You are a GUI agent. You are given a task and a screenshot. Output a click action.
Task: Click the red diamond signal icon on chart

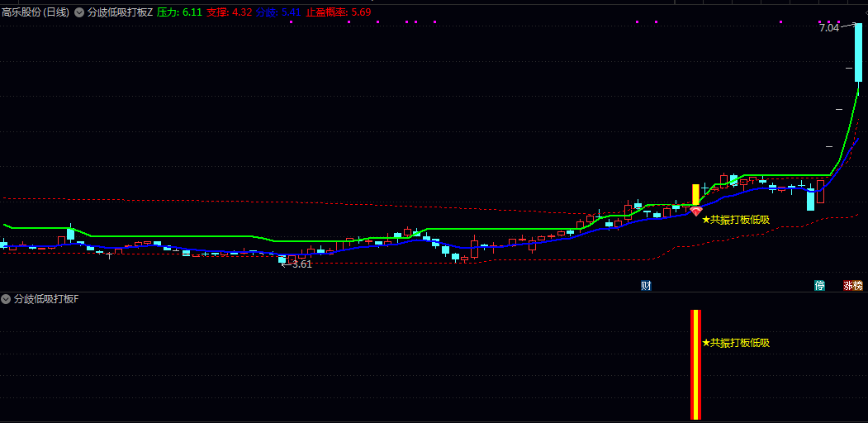(695, 211)
